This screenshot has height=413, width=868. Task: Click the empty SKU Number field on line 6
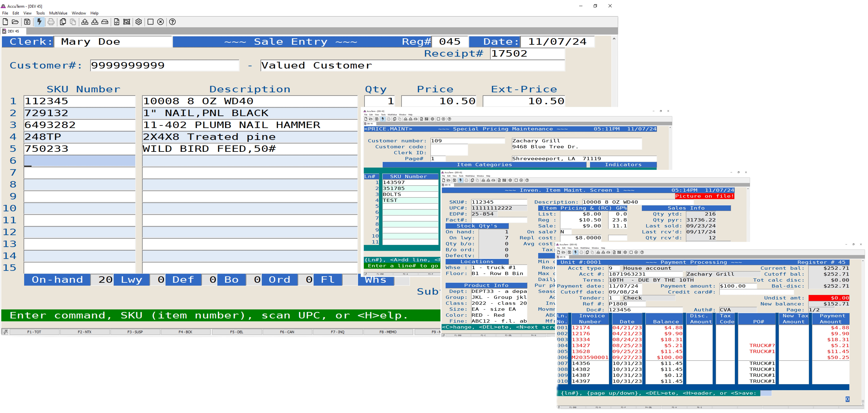pyautogui.click(x=80, y=161)
